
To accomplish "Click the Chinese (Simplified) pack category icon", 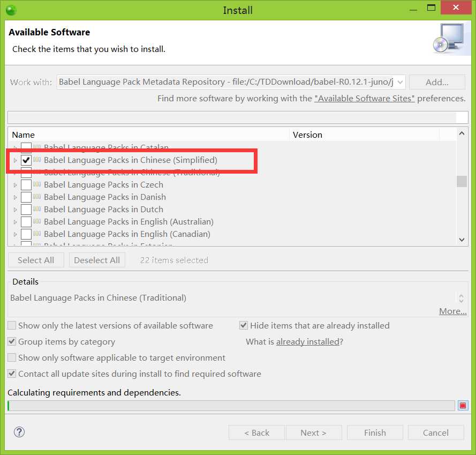I will click(x=37, y=160).
